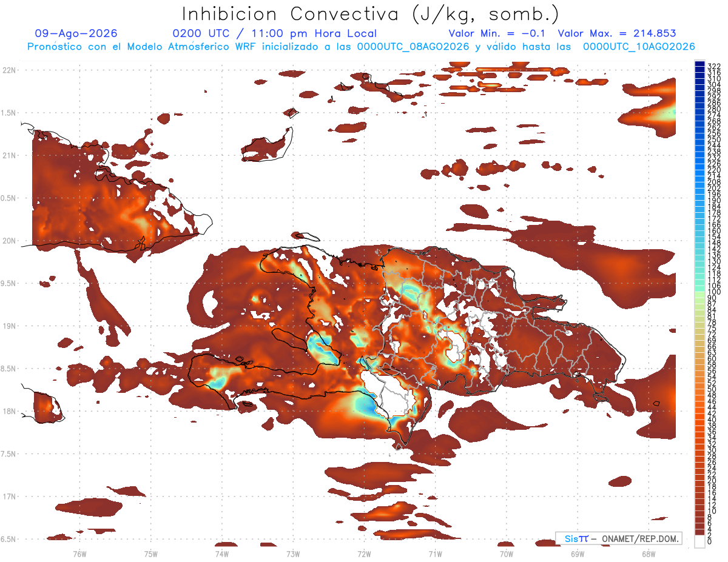Image resolution: width=728 pixels, height=562 pixels.
Task: Click the '68W' longitude label
Action: (x=648, y=554)
